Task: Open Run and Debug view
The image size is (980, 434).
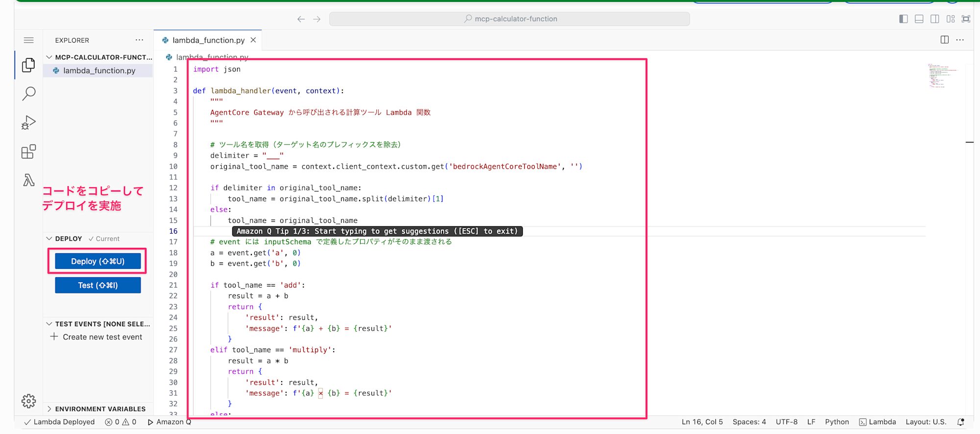Action: click(x=28, y=122)
